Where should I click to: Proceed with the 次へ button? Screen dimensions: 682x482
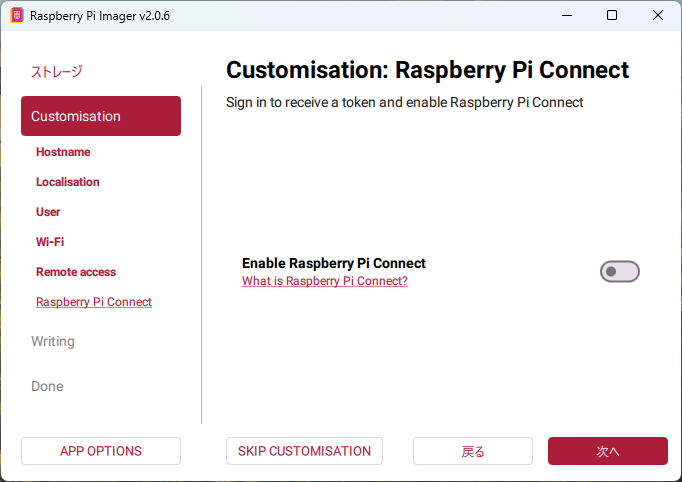pos(607,451)
